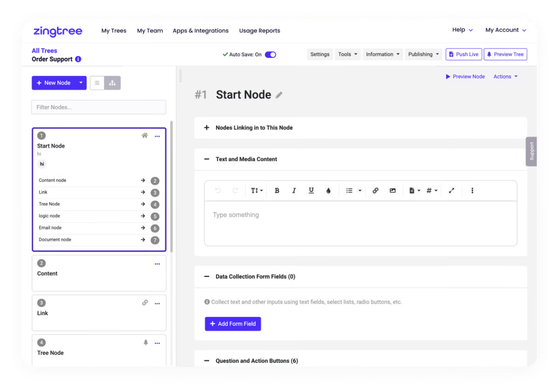Image resolution: width=559 pixels, height=392 pixels.
Task: Click the redo icon in editor
Action: [x=235, y=191]
